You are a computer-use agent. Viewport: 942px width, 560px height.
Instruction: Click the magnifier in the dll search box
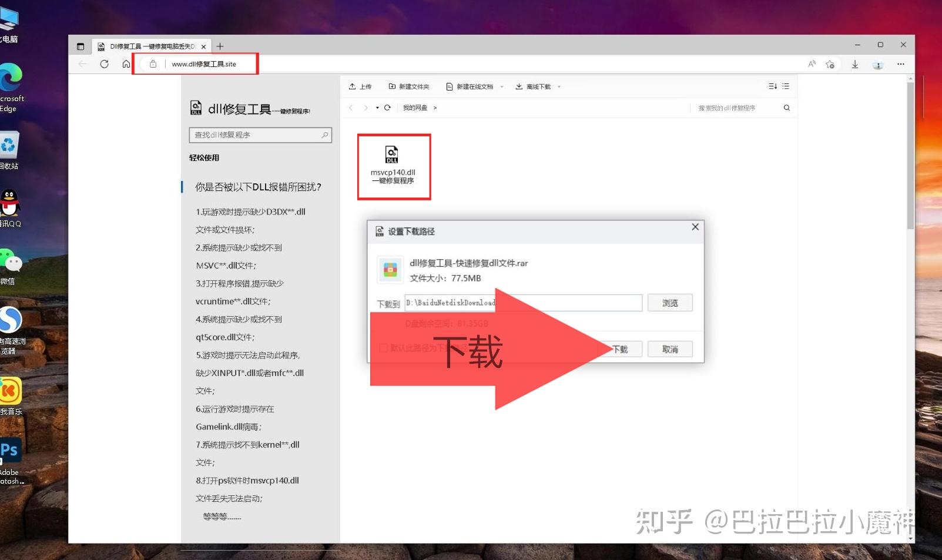(x=324, y=135)
